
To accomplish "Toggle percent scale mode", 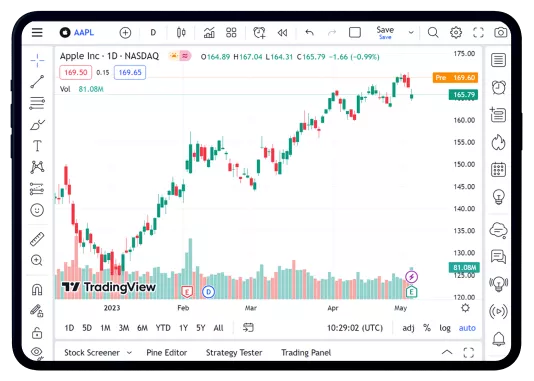I will [x=427, y=328].
